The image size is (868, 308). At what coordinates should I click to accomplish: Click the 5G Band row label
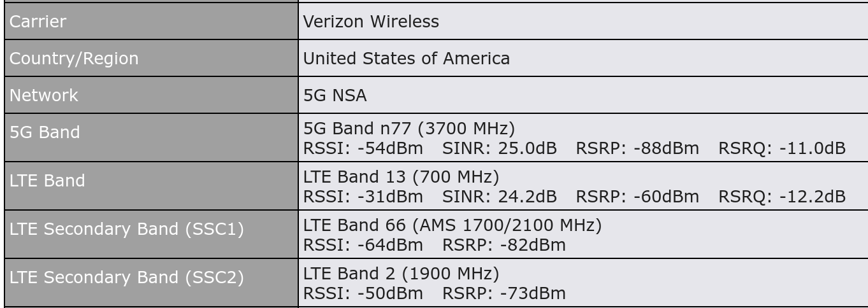[45, 132]
